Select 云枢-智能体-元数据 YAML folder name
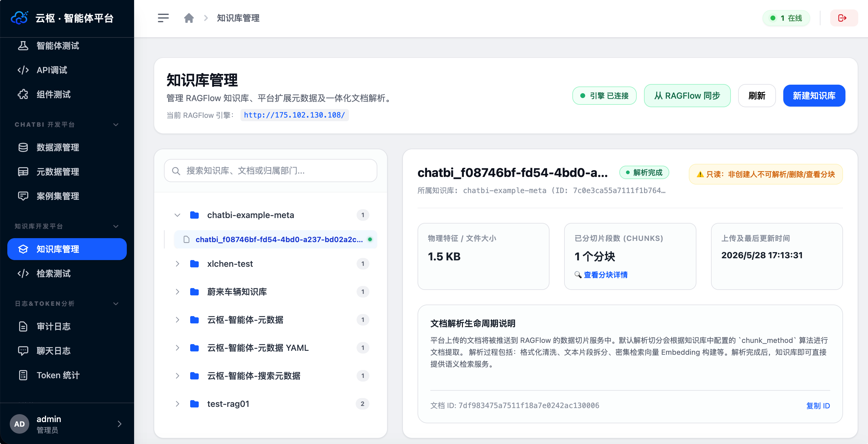The image size is (868, 444). coord(258,348)
